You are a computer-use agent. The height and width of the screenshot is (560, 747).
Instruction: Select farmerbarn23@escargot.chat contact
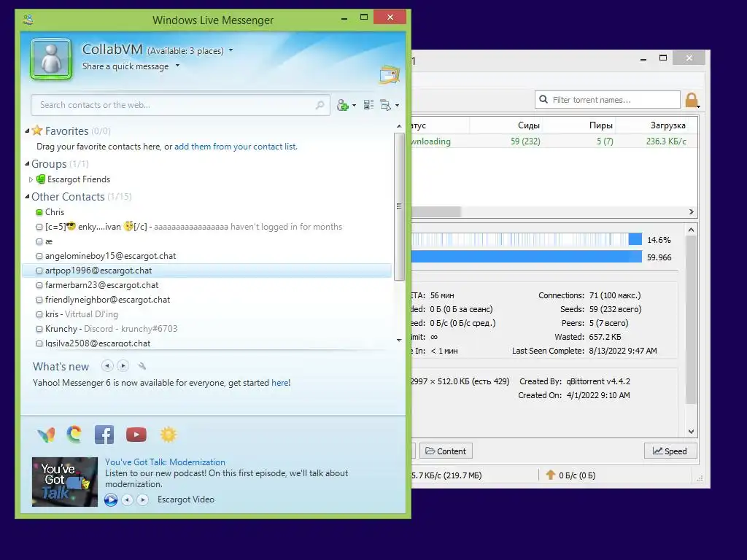[x=206, y=285]
